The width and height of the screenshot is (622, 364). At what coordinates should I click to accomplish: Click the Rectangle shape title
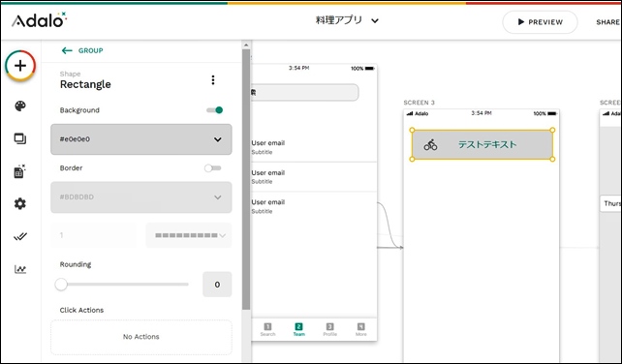point(85,84)
